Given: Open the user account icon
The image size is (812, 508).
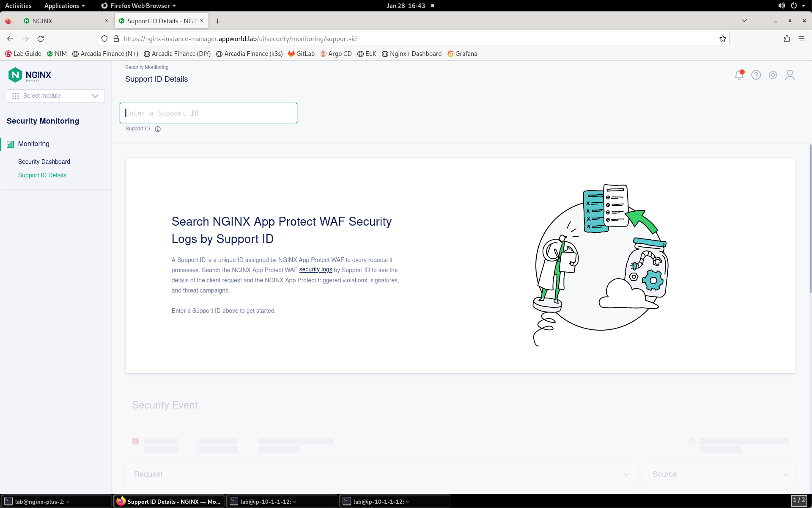Looking at the screenshot, I should click(x=790, y=75).
